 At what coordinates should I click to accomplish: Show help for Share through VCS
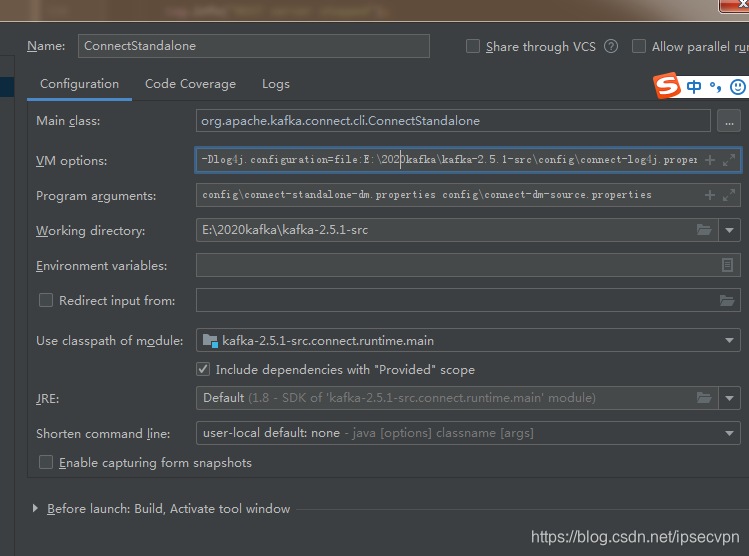click(x=610, y=46)
